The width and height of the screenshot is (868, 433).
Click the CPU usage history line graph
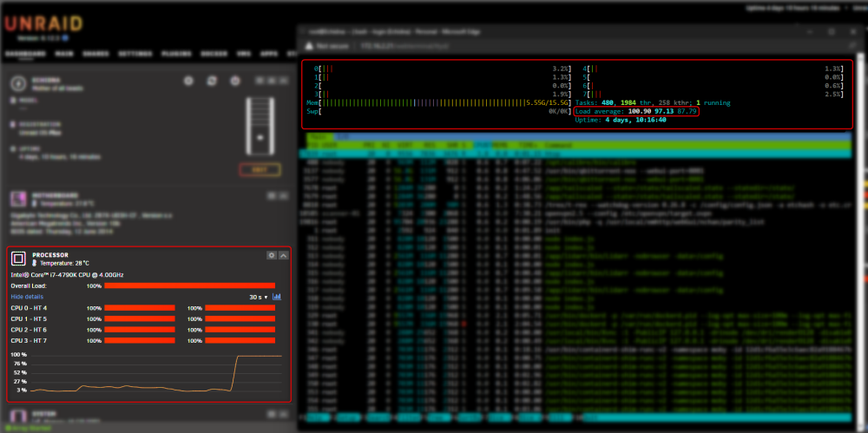pos(156,372)
